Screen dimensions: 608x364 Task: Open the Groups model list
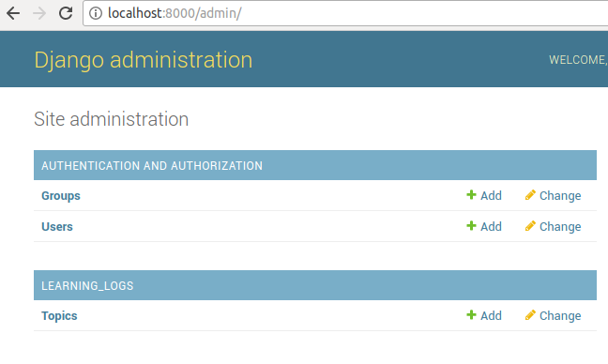pos(61,196)
